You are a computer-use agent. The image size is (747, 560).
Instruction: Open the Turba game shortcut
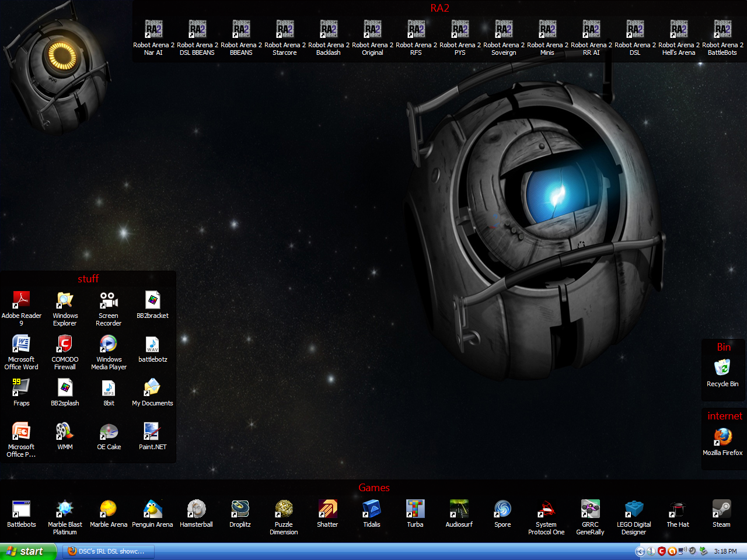415,513
